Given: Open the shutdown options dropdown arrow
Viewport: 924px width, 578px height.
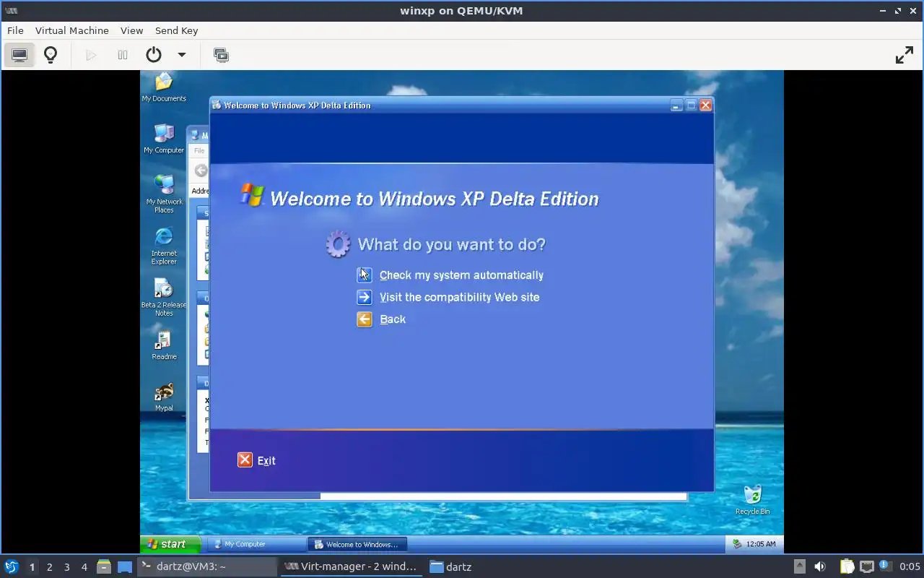Looking at the screenshot, I should [182, 55].
